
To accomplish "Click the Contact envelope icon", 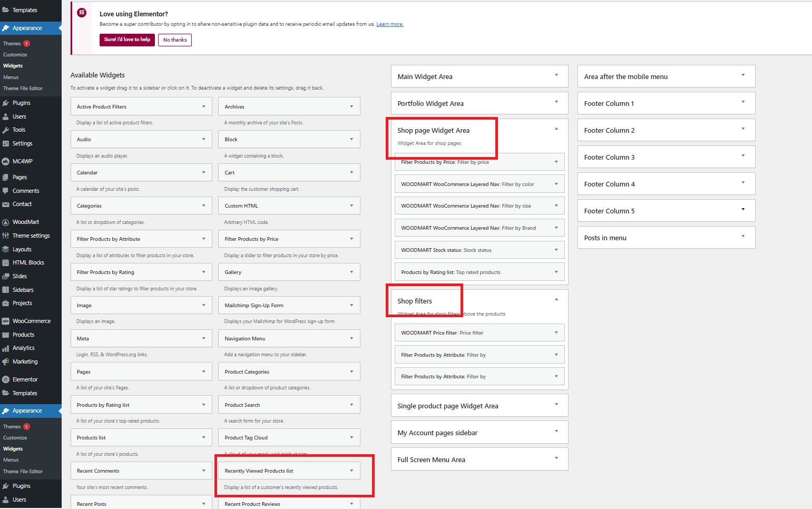I will [6, 204].
